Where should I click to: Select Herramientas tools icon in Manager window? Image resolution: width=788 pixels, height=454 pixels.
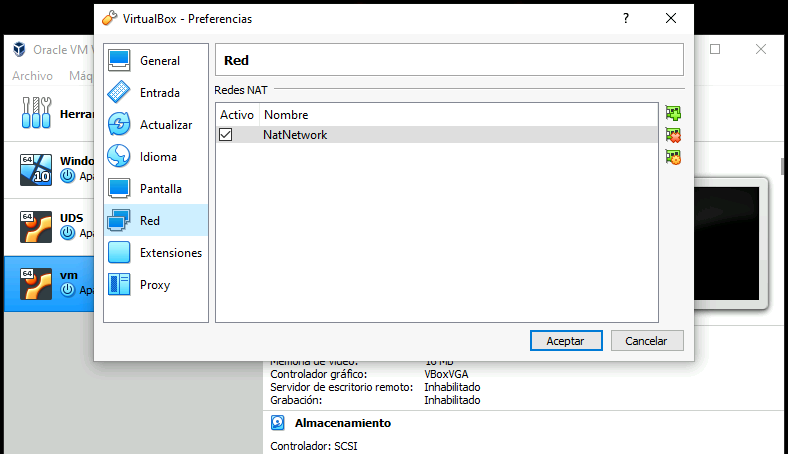click(36, 113)
